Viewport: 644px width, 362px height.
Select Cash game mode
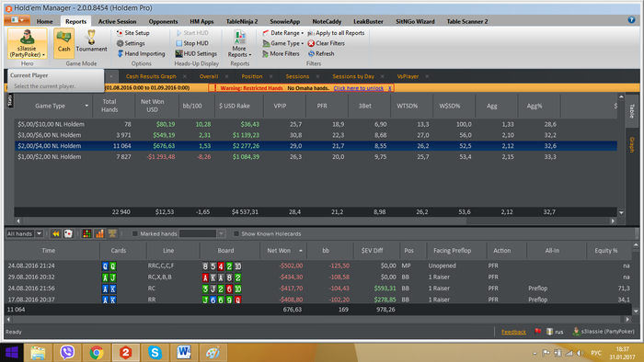[x=63, y=43]
